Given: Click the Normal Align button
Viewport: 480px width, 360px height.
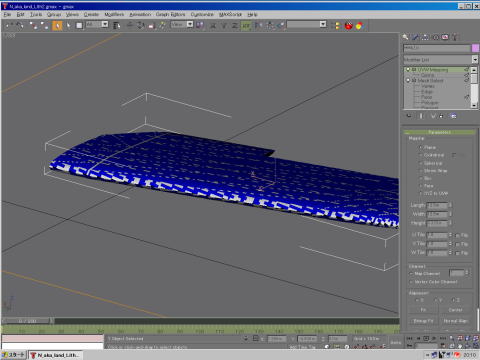Looking at the screenshot, I should [x=455, y=321].
